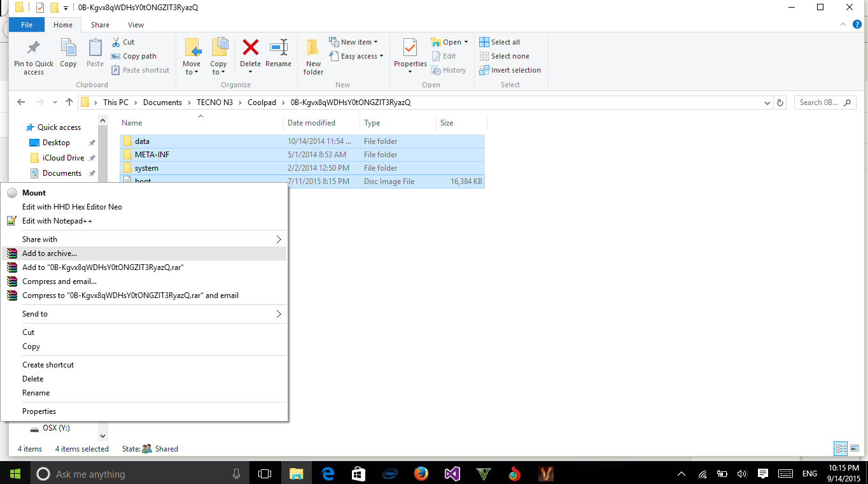Click the Copy path icon

115,56
